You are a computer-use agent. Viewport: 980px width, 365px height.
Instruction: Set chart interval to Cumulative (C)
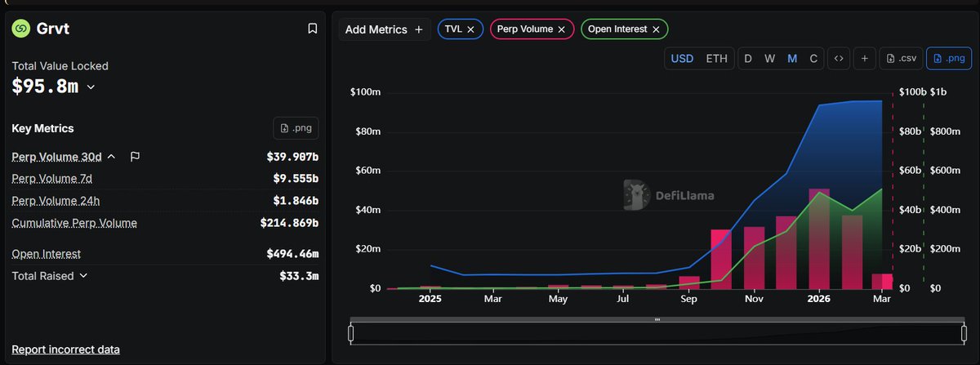(813, 59)
